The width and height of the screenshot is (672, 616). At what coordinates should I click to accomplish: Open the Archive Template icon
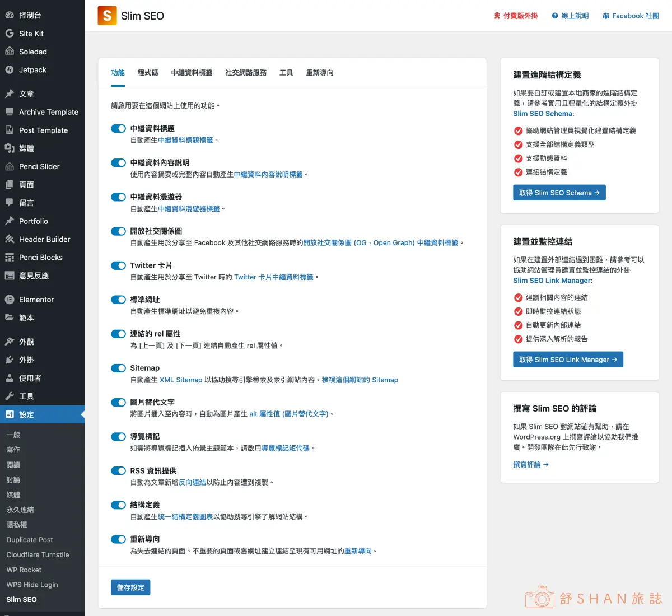(10, 112)
